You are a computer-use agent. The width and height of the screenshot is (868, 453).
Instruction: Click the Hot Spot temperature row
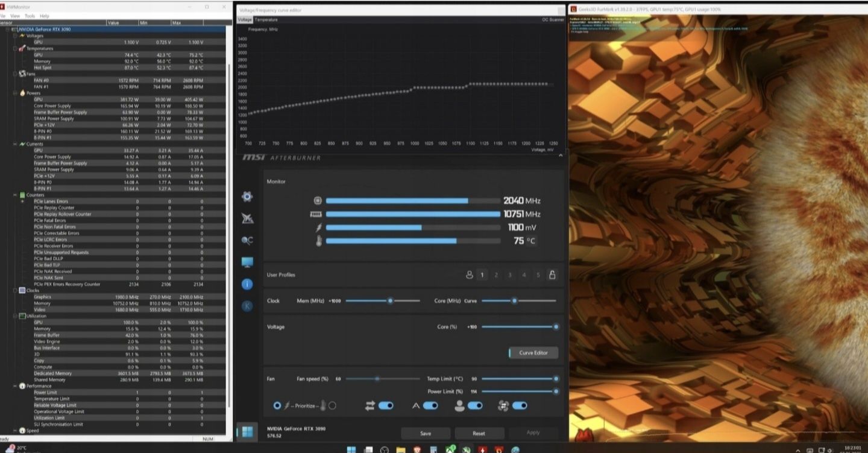tap(113, 68)
